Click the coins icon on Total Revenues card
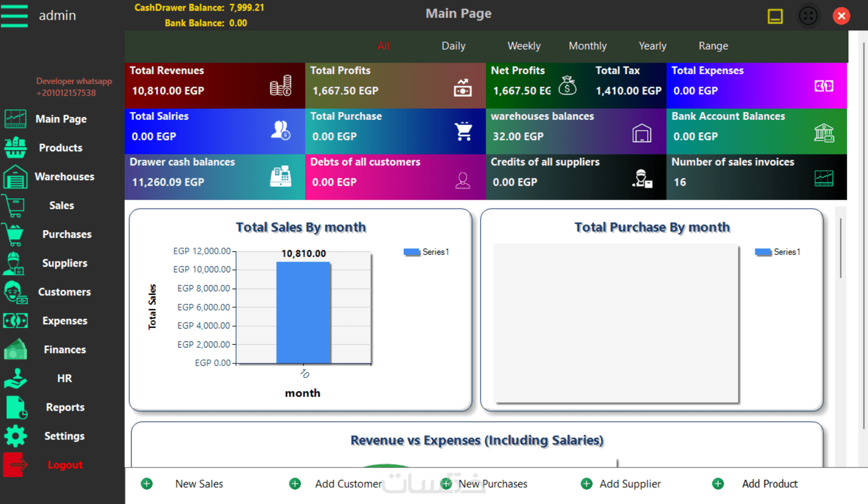The image size is (868, 504). tap(281, 85)
